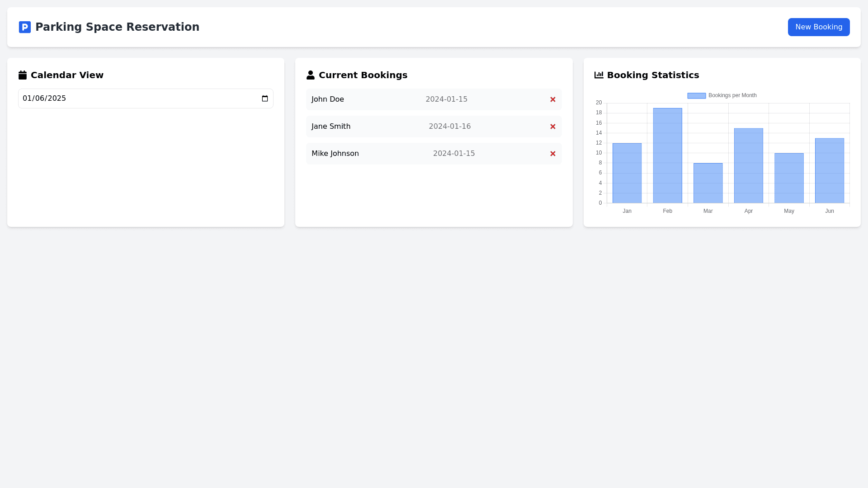Click the Apr bar in chart
The height and width of the screenshot is (488, 868).
[x=748, y=166]
